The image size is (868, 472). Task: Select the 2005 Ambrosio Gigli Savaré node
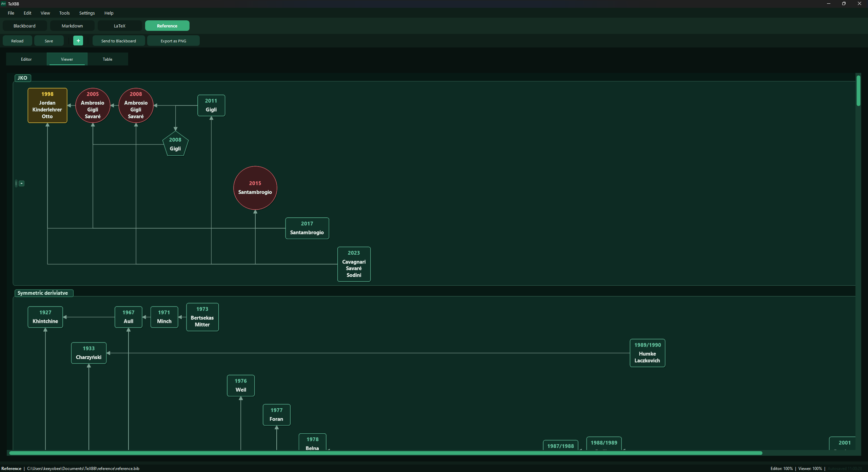point(93,105)
